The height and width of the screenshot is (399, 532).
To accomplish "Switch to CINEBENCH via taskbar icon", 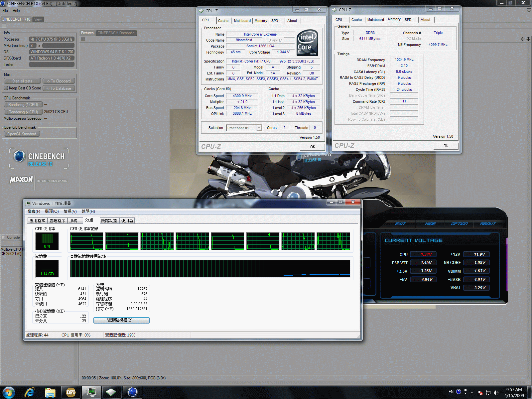I will 132,392.
